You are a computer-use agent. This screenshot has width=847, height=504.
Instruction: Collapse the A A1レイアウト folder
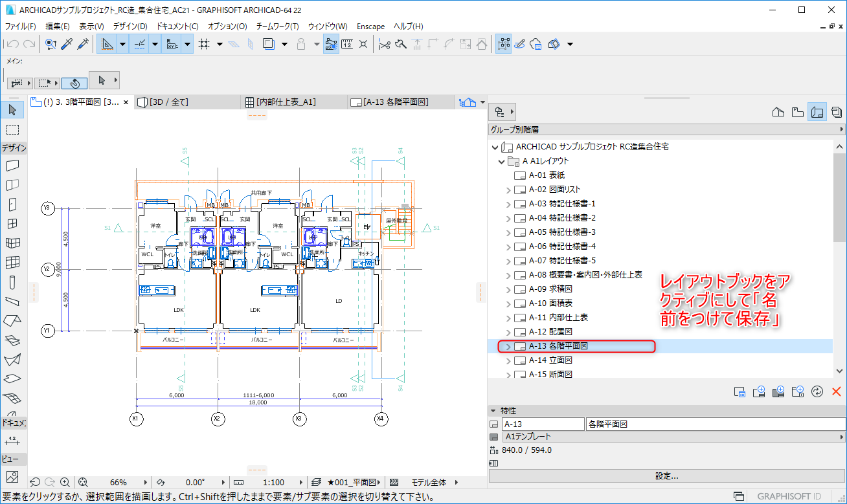[x=501, y=161]
